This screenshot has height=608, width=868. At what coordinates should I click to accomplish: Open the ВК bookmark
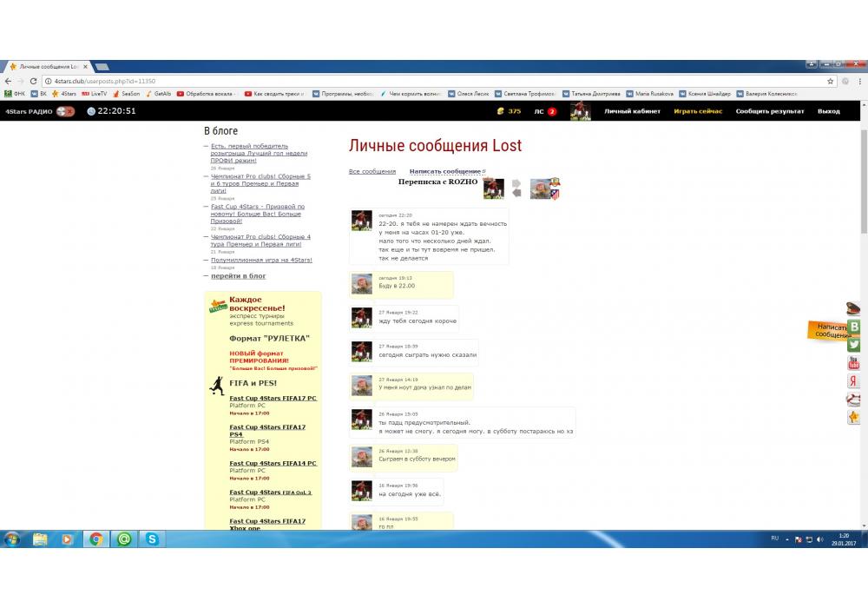39,94
